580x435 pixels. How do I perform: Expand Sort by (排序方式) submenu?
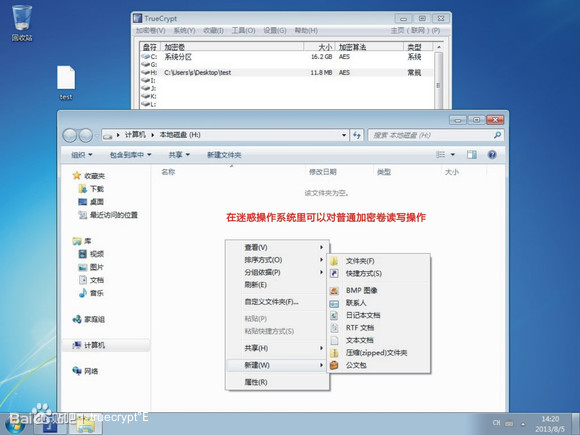(277, 260)
